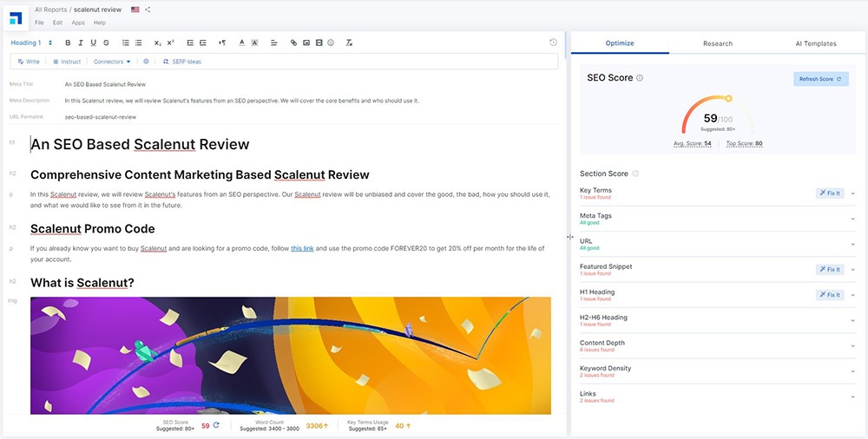The width and height of the screenshot is (868, 439).
Task: Insert a link using the link icon
Action: pyautogui.click(x=293, y=43)
